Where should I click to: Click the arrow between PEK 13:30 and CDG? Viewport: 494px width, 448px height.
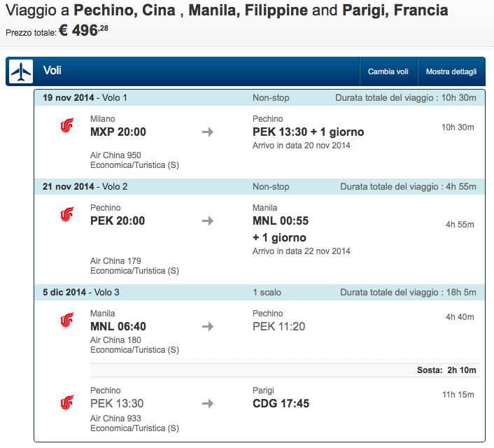pyautogui.click(x=208, y=403)
